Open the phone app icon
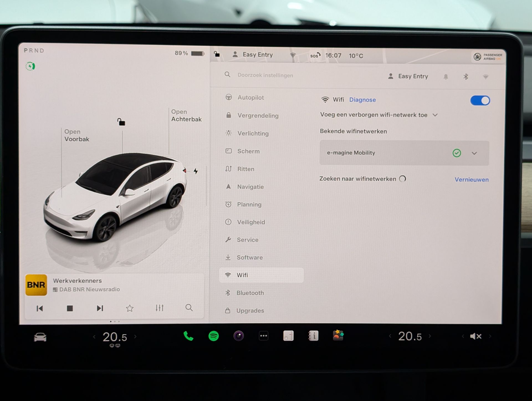The width and height of the screenshot is (532, 401). pos(188,336)
